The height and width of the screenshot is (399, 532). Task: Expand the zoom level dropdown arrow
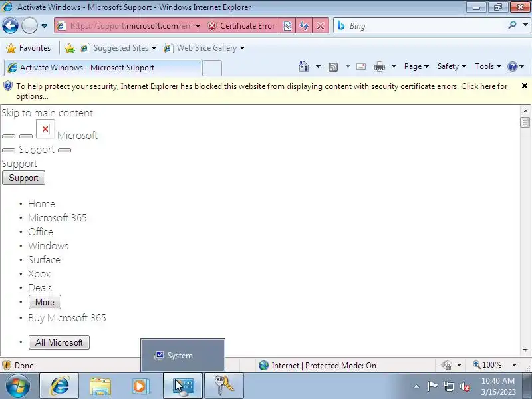tap(514, 365)
